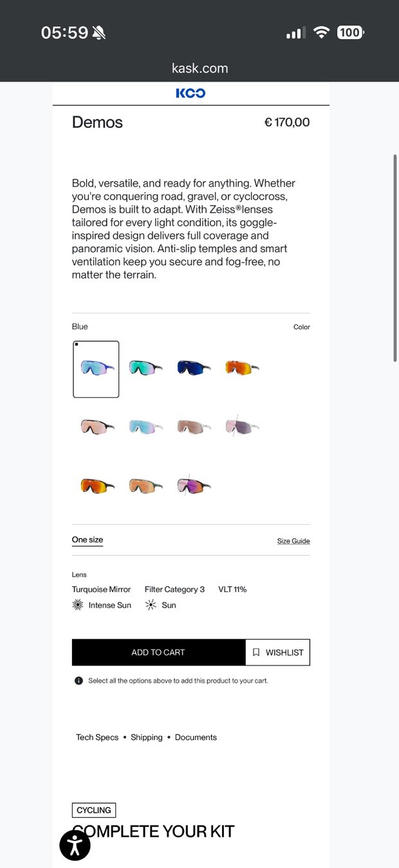Image resolution: width=399 pixels, height=868 pixels.
Task: Select the selected Blue sunglasses swatch
Action: click(x=96, y=369)
